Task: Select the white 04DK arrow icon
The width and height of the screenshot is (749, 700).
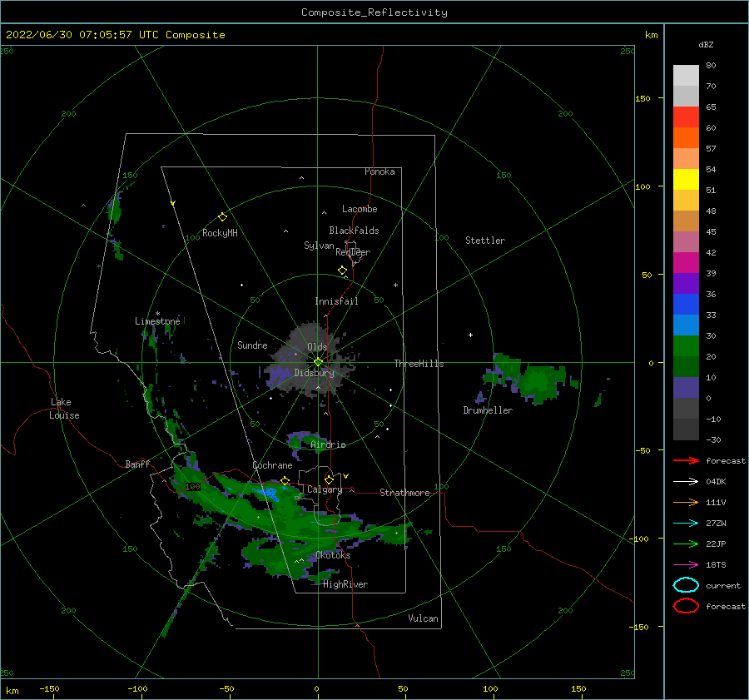Action: pyautogui.click(x=686, y=481)
